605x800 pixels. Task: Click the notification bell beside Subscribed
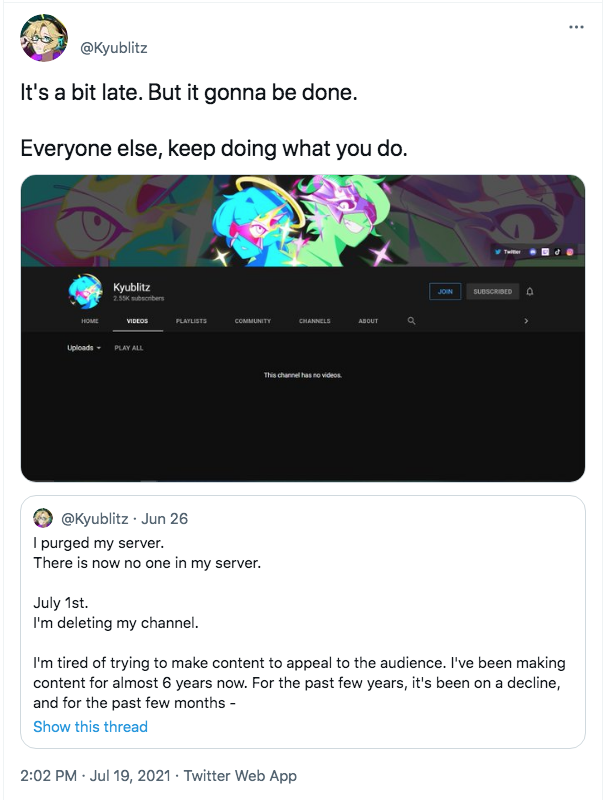pos(530,291)
